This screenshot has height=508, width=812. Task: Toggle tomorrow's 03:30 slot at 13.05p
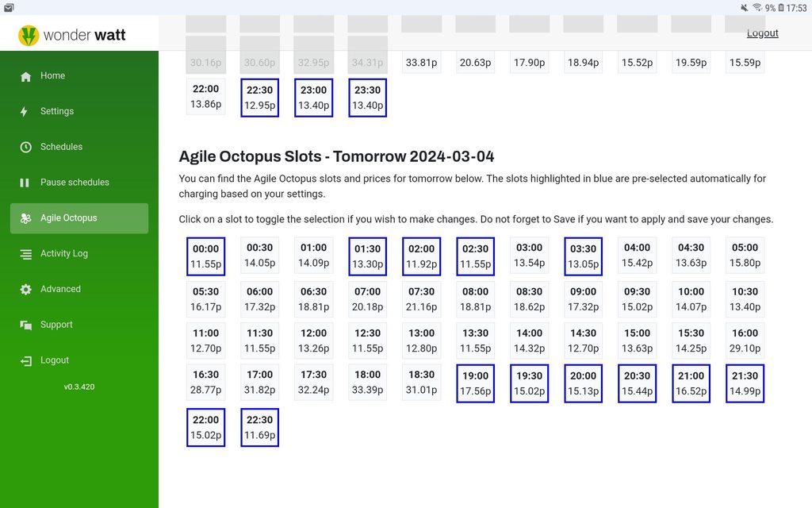(x=583, y=256)
